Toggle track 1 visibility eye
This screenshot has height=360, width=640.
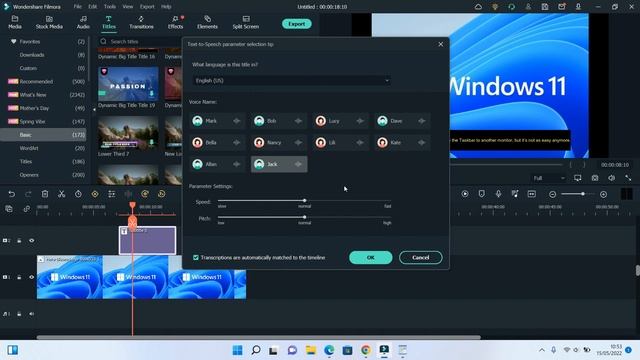[31, 277]
